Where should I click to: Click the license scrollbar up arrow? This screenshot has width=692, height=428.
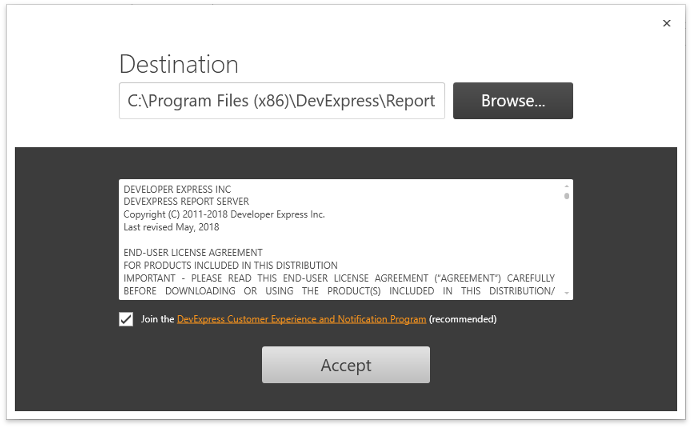click(x=567, y=186)
